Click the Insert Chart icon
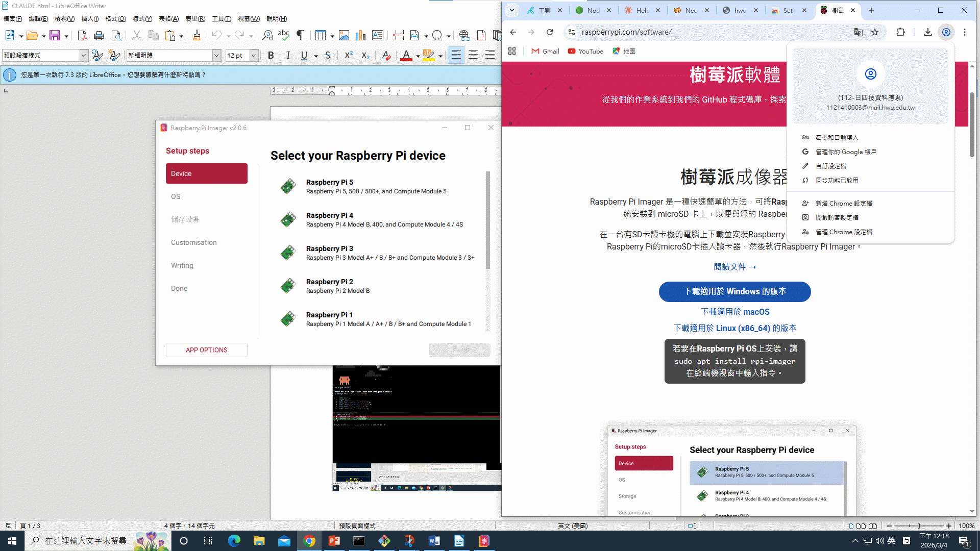This screenshot has width=980, height=551. [x=361, y=35]
